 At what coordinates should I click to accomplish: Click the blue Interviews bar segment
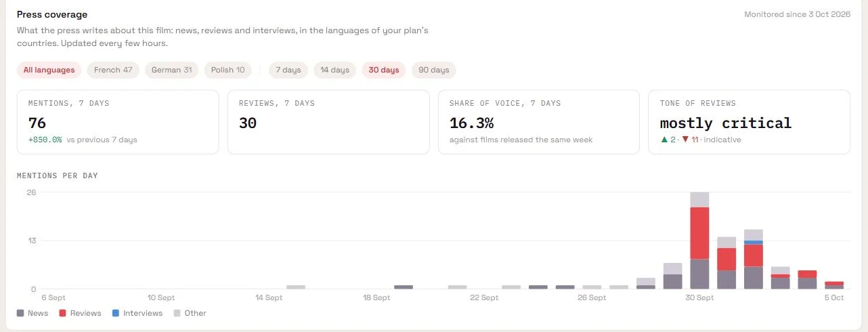tap(754, 243)
